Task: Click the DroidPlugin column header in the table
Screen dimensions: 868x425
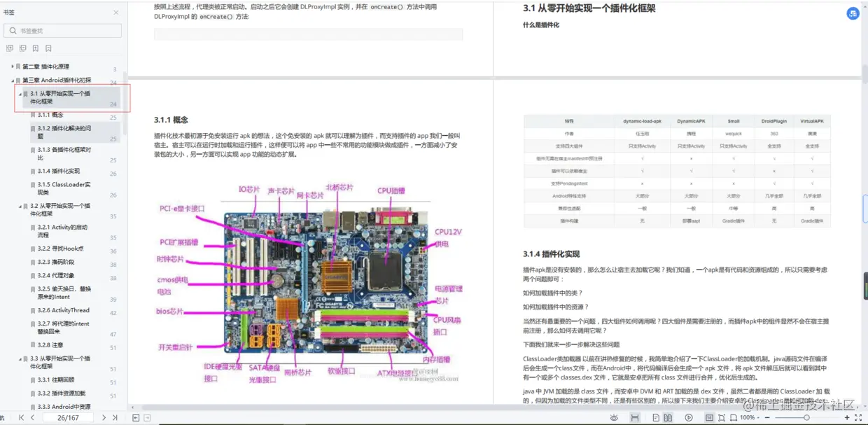Action: tap(774, 121)
